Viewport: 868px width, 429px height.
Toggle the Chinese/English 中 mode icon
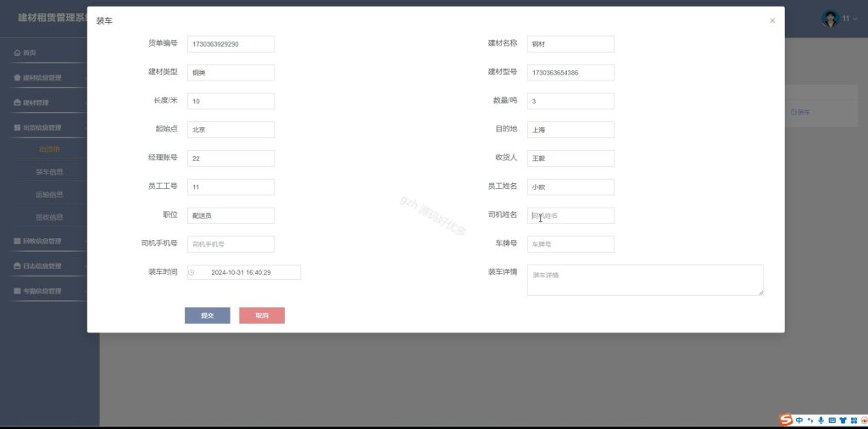coord(799,421)
